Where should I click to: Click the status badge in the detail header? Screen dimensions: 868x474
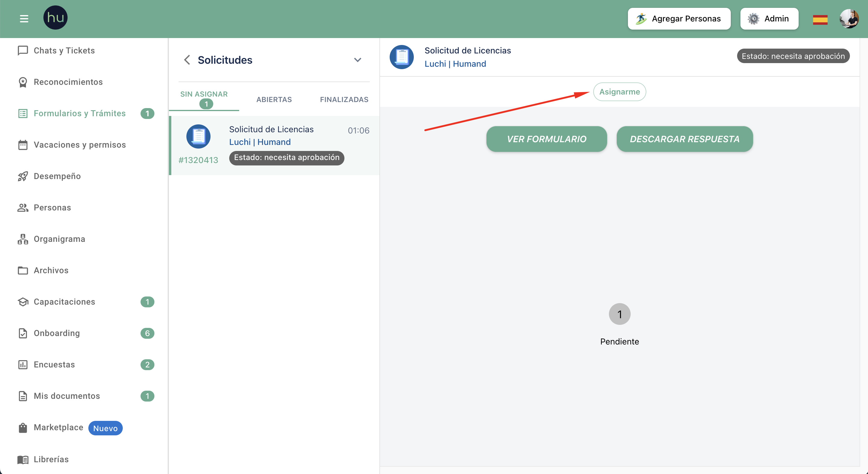pyautogui.click(x=793, y=56)
